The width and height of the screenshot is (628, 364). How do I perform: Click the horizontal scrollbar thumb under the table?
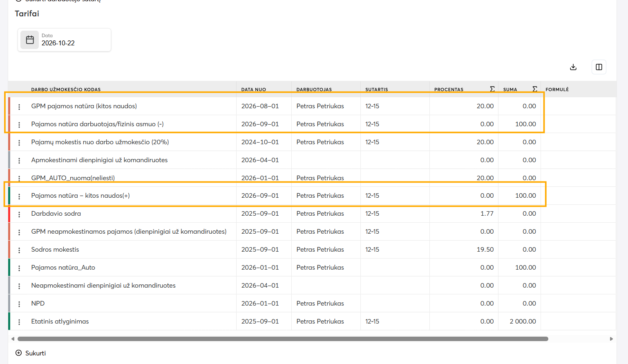[283, 339]
